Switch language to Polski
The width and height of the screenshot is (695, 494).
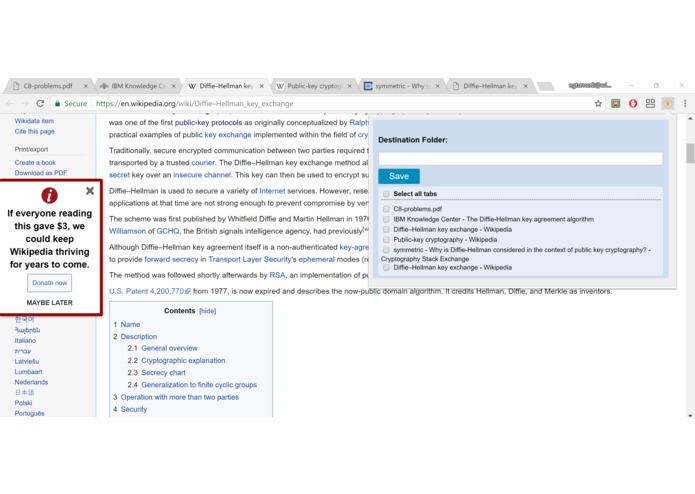click(23, 403)
